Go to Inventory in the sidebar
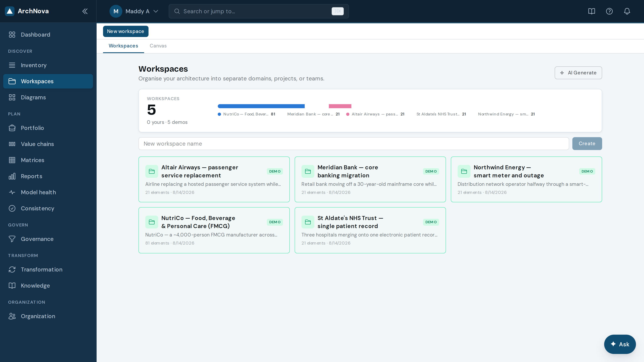Screen dimensions: 644x362 coord(48,65)
